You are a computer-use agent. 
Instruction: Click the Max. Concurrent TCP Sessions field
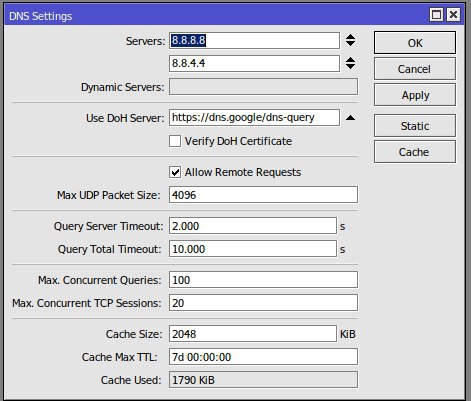(x=263, y=303)
